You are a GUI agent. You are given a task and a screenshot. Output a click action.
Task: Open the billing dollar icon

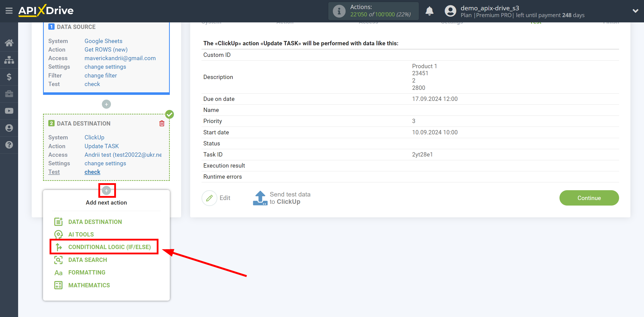tap(9, 77)
